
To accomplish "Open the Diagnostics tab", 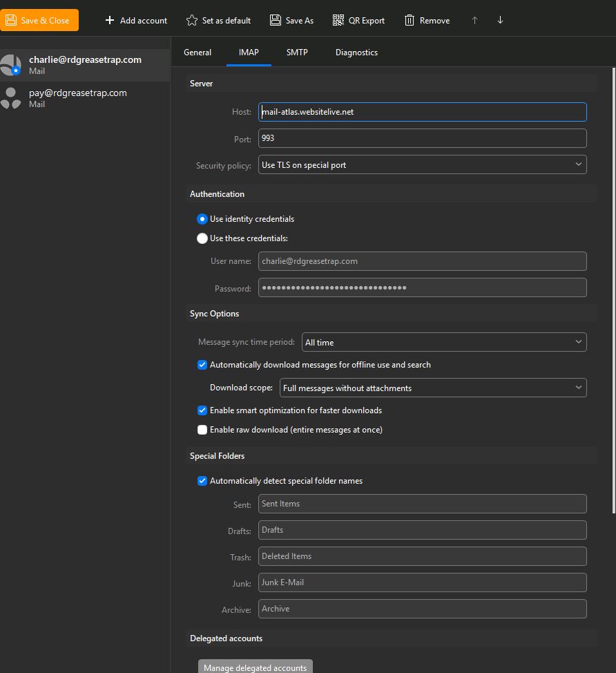I will coord(356,53).
